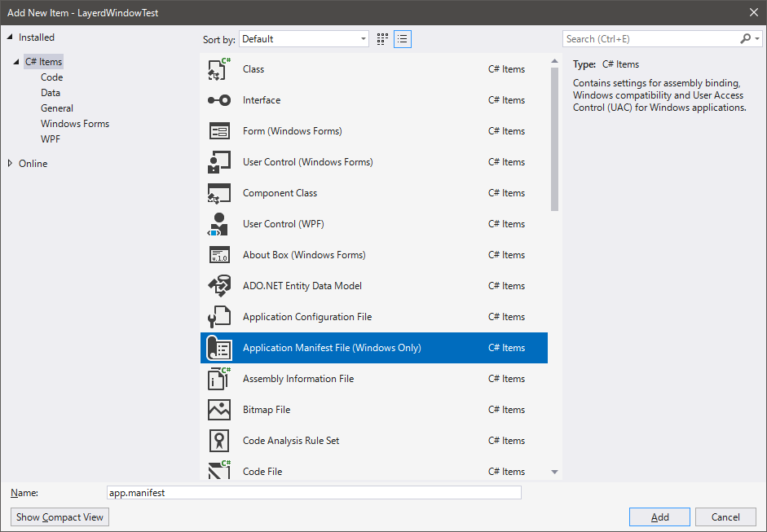
Task: Click in the Name input field
Action: [314, 492]
